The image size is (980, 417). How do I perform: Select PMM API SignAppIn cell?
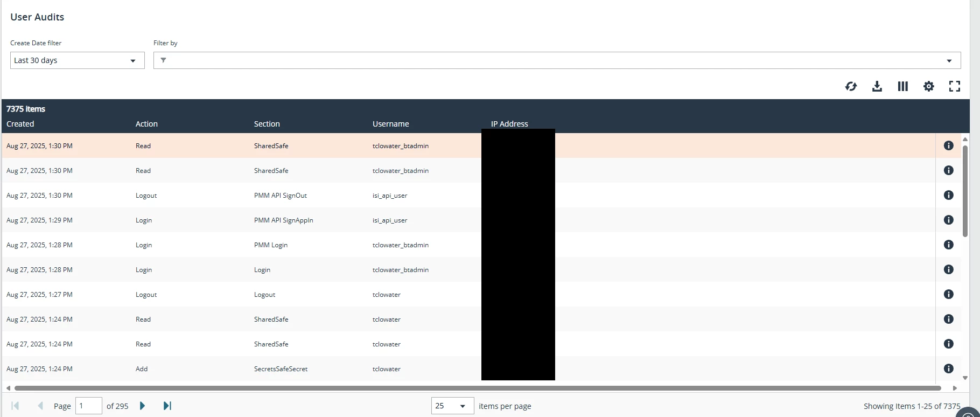click(284, 220)
